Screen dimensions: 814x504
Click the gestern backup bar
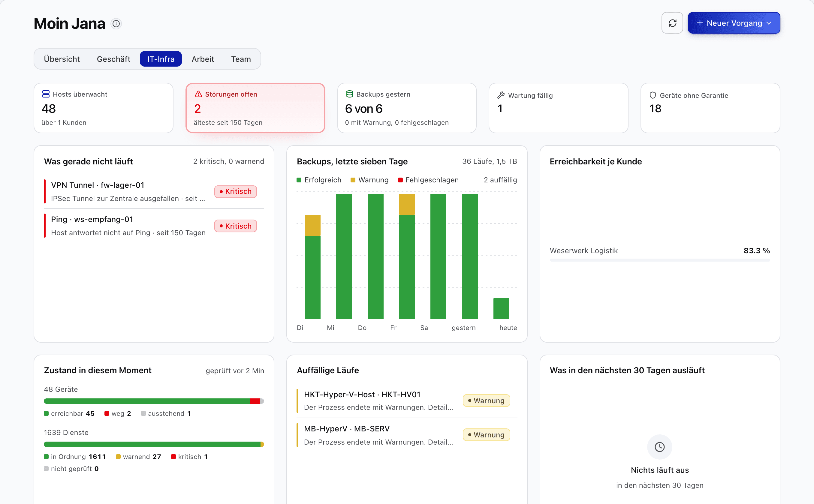470,256
